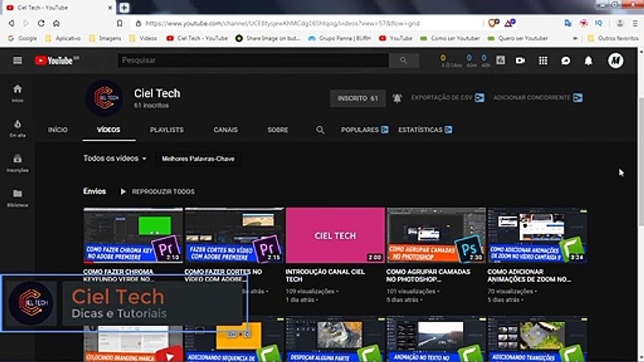Image resolution: width=644 pixels, height=362 pixels.
Task: Click the YouTube search magnifier button
Action: [404, 60]
